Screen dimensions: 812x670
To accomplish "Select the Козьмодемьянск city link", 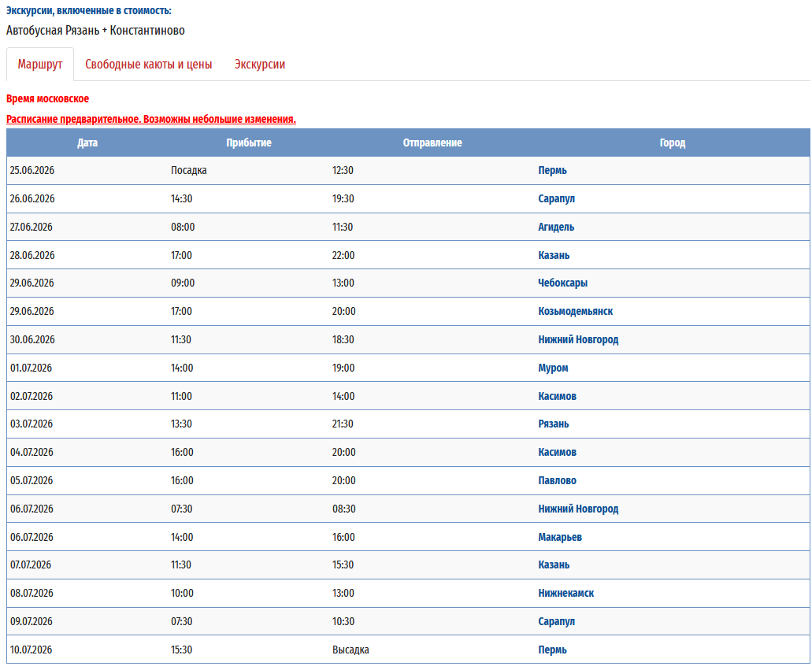I will coord(575,312).
